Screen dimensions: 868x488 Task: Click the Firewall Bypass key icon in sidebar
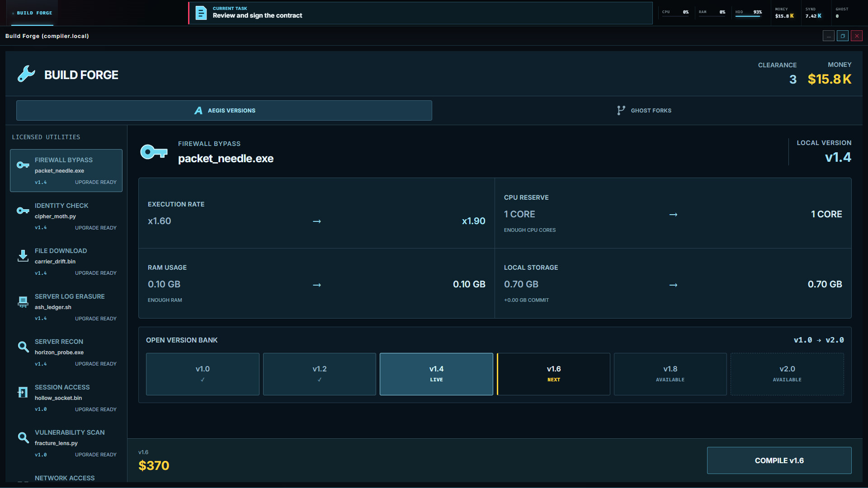click(23, 165)
